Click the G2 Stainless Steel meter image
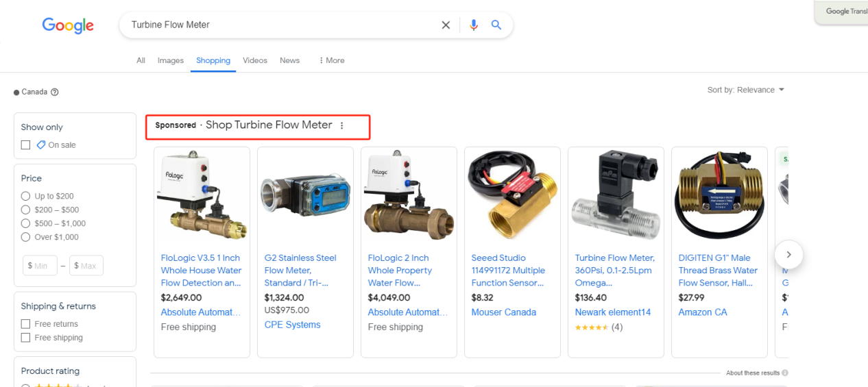 (305, 196)
